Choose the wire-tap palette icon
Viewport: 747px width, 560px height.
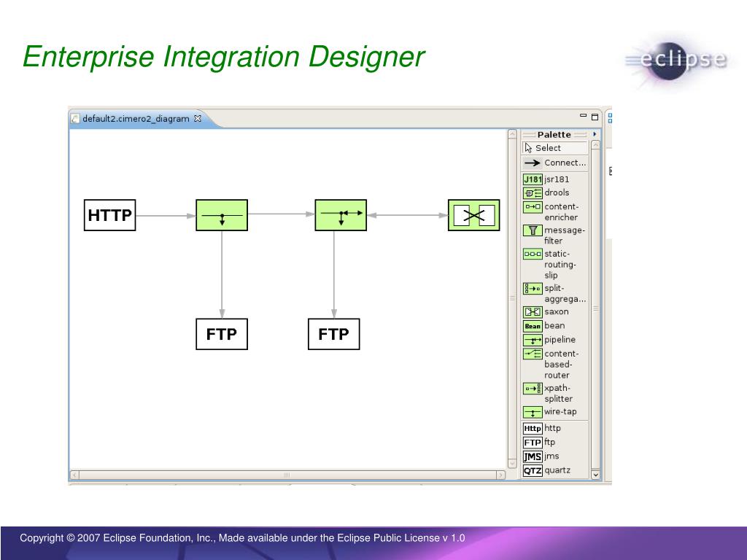533,413
